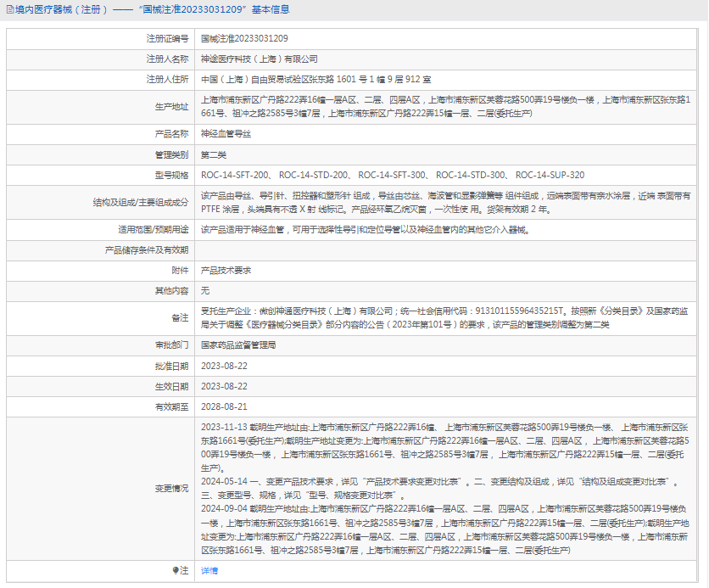
Task: Click the 其他内容 value 无
Action: click(x=205, y=291)
